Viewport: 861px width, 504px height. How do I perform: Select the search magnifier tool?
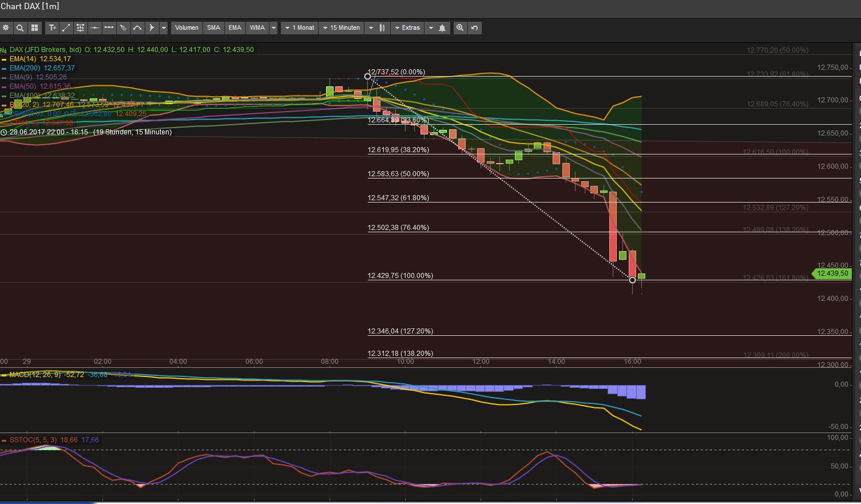point(20,27)
